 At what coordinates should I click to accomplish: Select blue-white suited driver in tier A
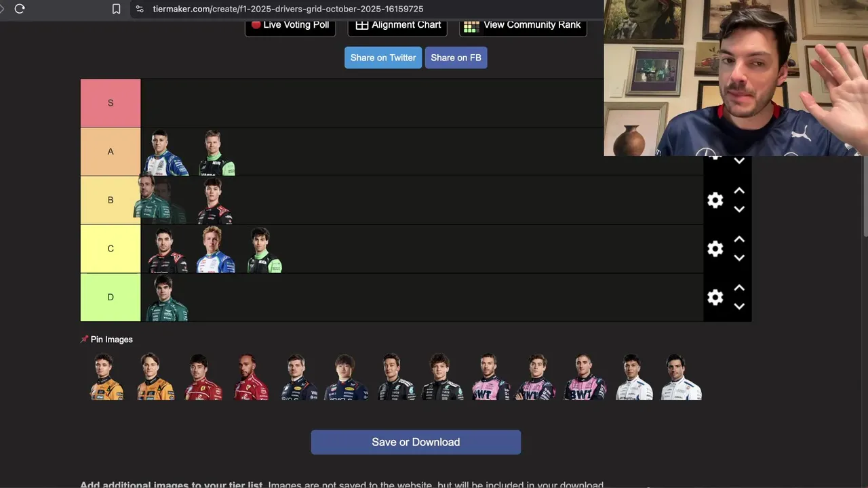pyautogui.click(x=165, y=152)
